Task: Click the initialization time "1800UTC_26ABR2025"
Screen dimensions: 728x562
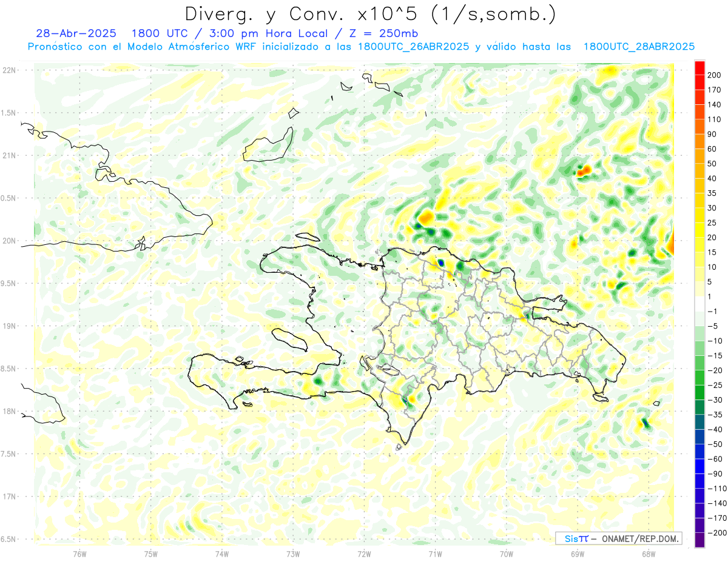Action: coord(413,47)
